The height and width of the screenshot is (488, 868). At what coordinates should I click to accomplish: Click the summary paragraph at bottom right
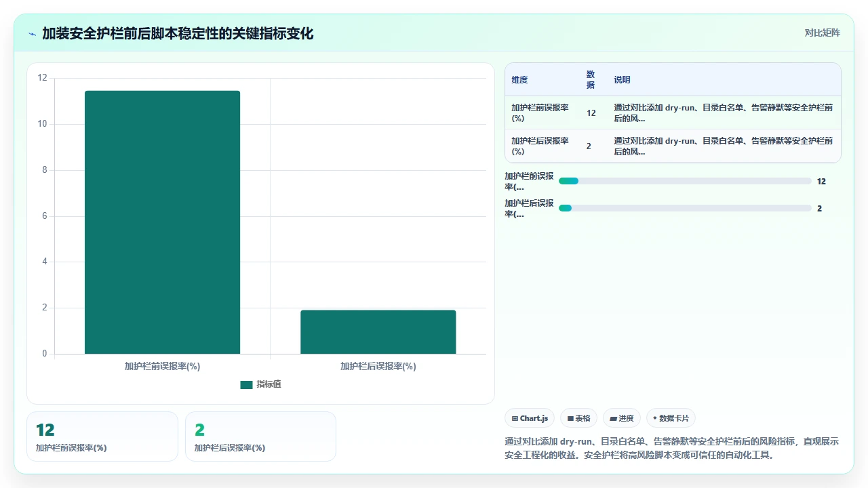pyautogui.click(x=672, y=448)
